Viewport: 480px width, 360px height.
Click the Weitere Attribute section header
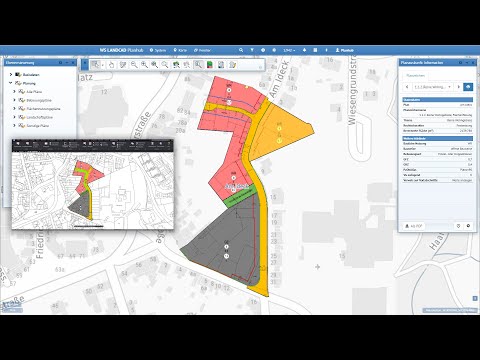click(x=438, y=138)
